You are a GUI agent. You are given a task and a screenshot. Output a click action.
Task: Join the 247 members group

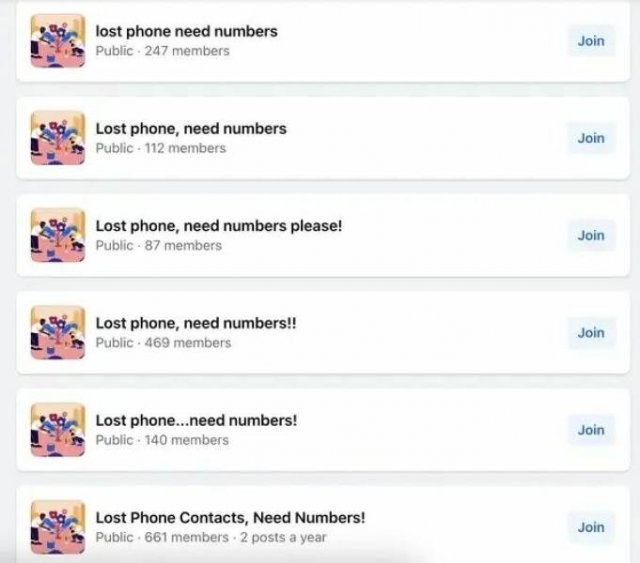pos(591,41)
